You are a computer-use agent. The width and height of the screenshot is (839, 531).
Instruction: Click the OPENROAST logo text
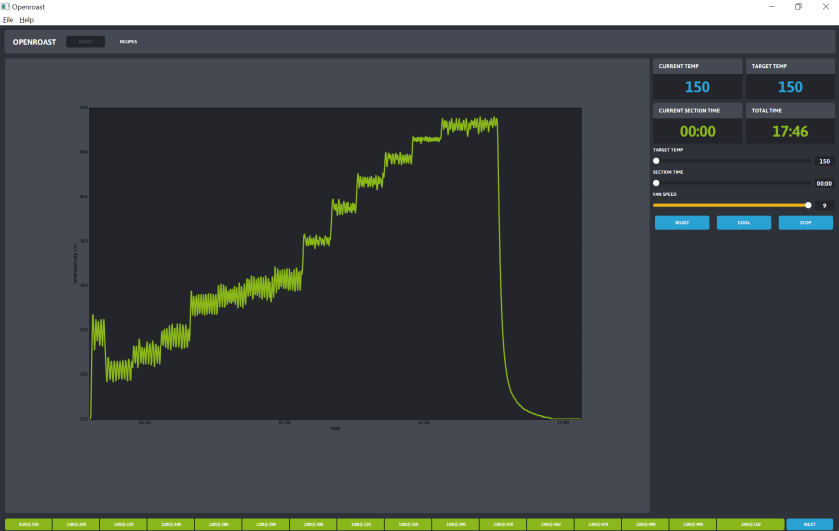coord(35,42)
